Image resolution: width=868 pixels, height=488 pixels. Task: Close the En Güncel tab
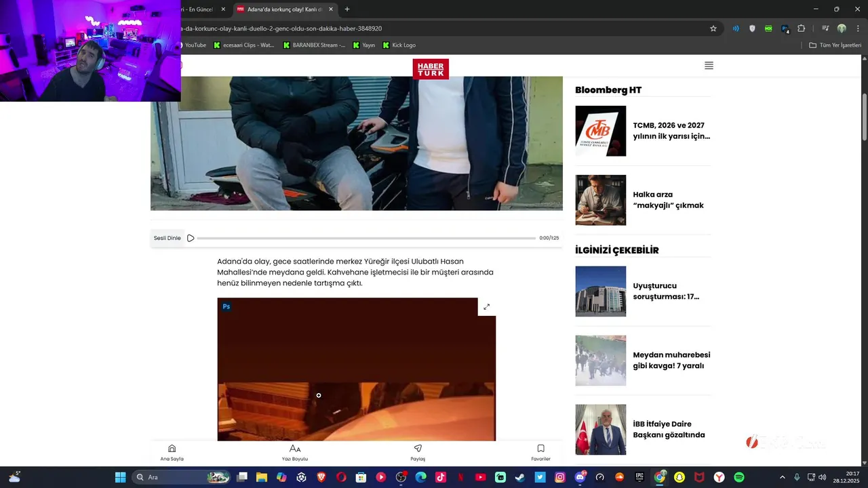point(223,9)
